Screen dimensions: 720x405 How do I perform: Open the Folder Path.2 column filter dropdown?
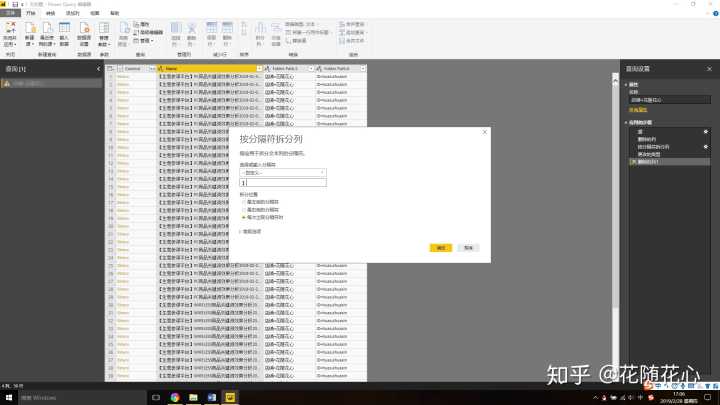(x=363, y=68)
